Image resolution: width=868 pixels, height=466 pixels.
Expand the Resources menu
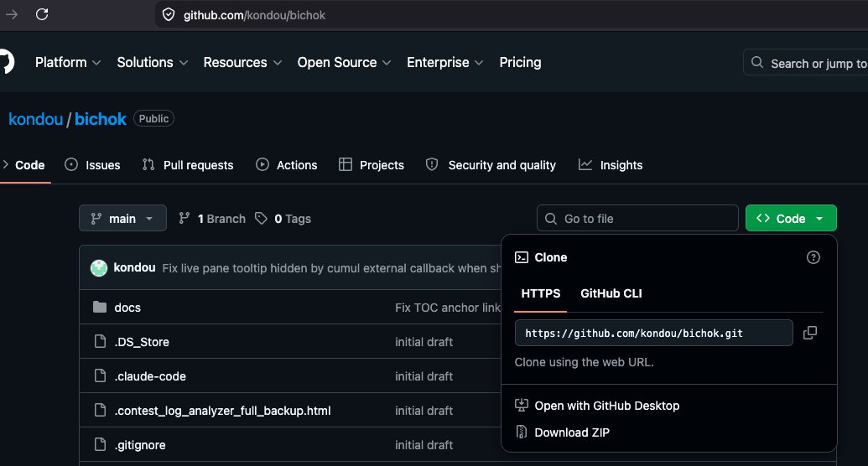point(242,63)
